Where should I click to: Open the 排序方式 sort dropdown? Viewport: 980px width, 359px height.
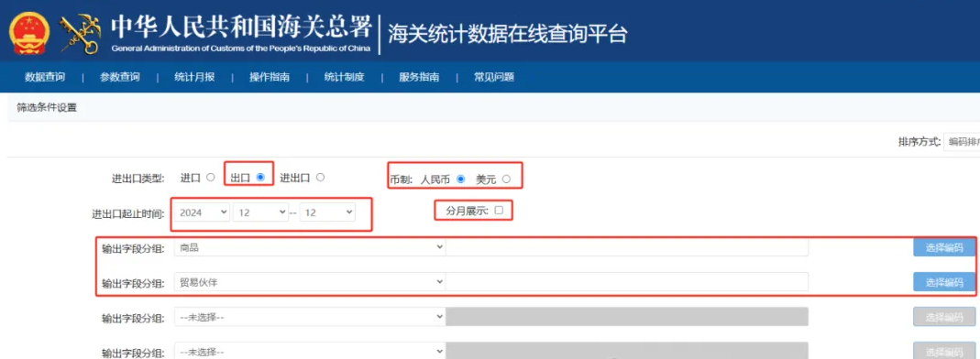962,142
